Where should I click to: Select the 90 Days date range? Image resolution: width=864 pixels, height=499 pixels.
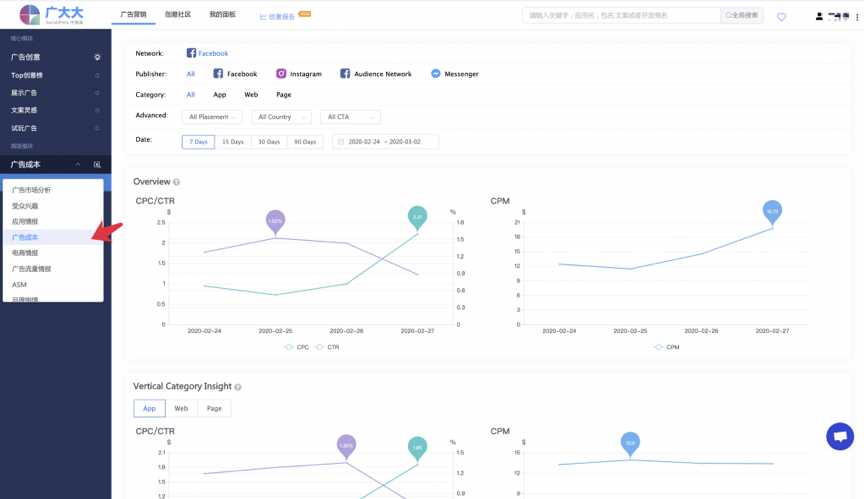(305, 142)
